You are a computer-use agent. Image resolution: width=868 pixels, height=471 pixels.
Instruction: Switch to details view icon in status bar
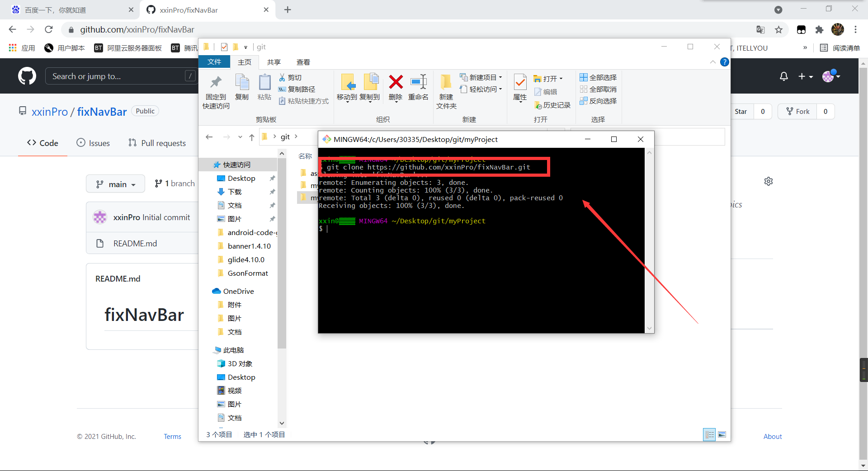pyautogui.click(x=710, y=435)
